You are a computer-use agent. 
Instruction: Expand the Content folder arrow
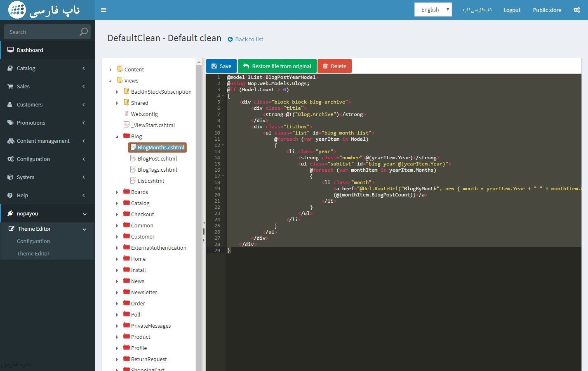click(x=111, y=69)
